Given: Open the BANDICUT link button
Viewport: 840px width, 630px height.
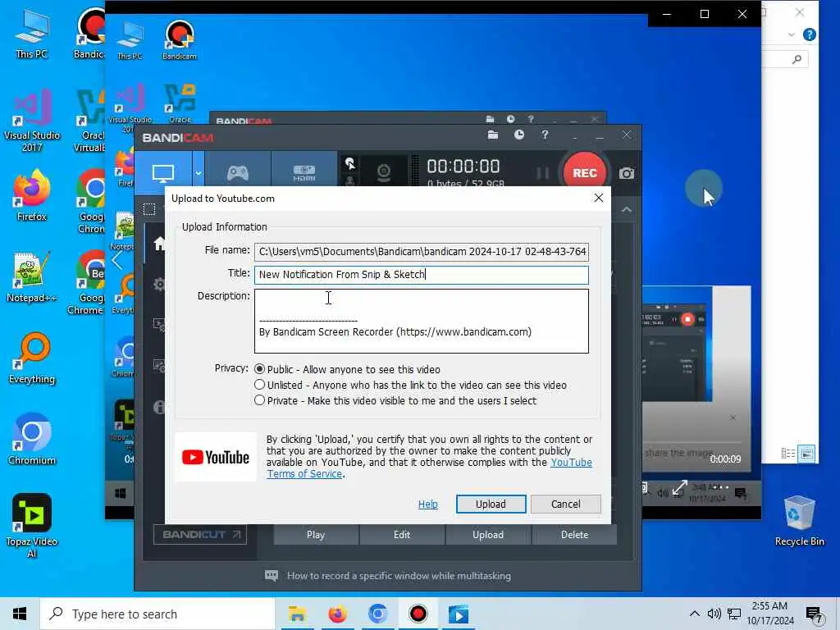Looking at the screenshot, I should pos(200,534).
